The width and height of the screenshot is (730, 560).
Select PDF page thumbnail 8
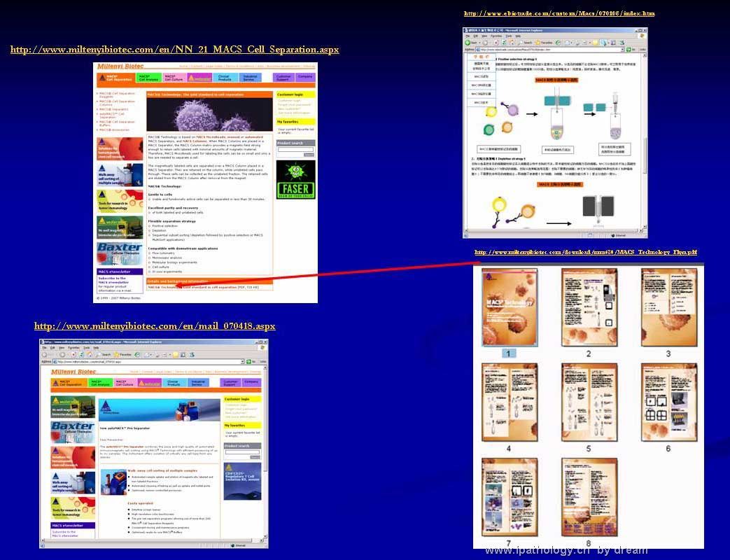589,497
